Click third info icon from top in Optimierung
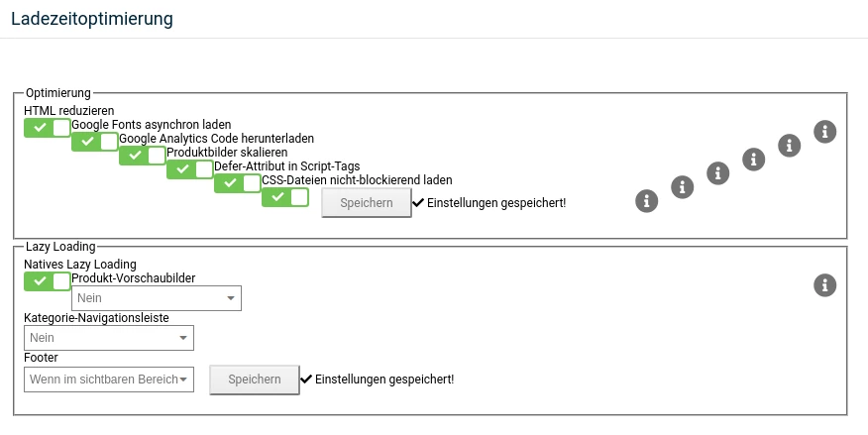Image resolution: width=868 pixels, height=435 pixels. [753, 160]
